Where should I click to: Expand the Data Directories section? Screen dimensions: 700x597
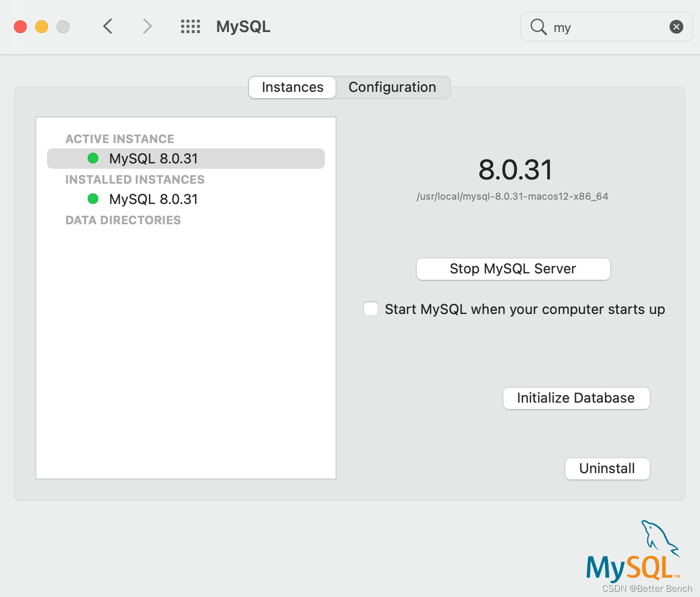pyautogui.click(x=123, y=219)
